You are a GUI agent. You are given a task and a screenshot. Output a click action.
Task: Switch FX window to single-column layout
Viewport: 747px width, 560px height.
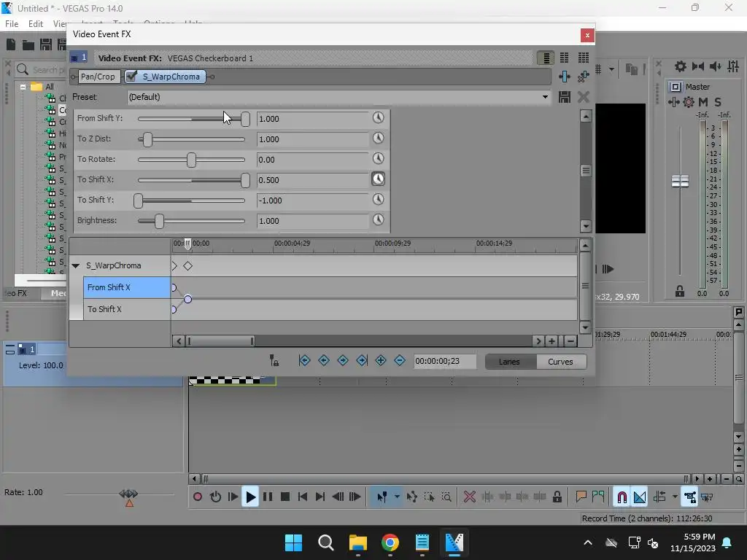[x=546, y=58]
